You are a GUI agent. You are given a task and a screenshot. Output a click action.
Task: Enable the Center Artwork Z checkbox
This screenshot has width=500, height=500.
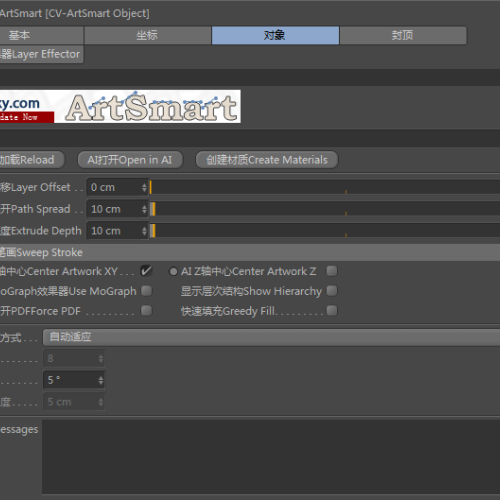pos(332,271)
